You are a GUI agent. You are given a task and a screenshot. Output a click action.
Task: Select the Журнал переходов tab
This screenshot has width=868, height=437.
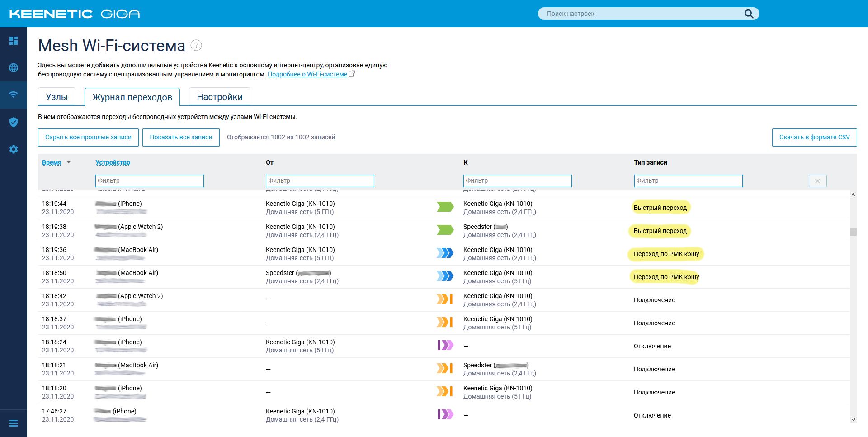coord(132,97)
